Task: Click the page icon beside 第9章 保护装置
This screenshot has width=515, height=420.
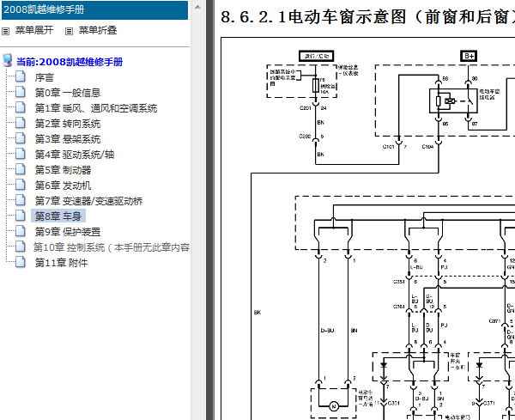Action: click(21, 231)
